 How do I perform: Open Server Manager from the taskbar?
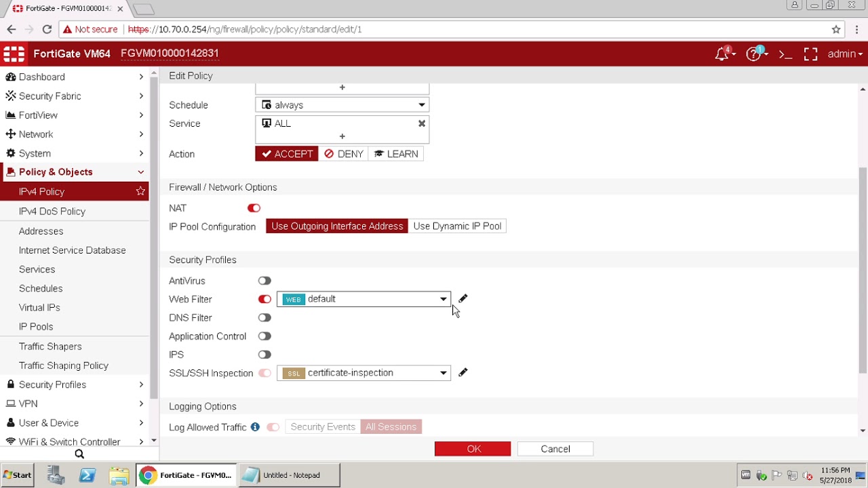tap(56, 475)
